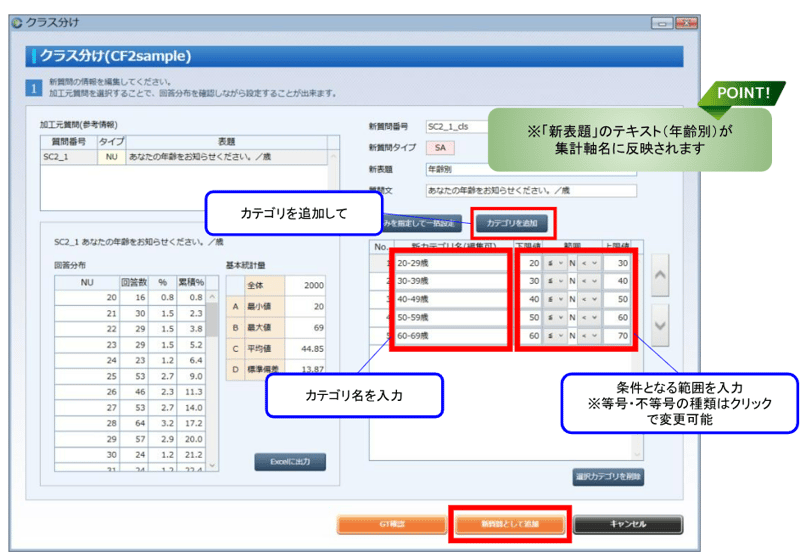800x556 pixels.
Task: Click the 回答数 column header
Action: click(134, 283)
